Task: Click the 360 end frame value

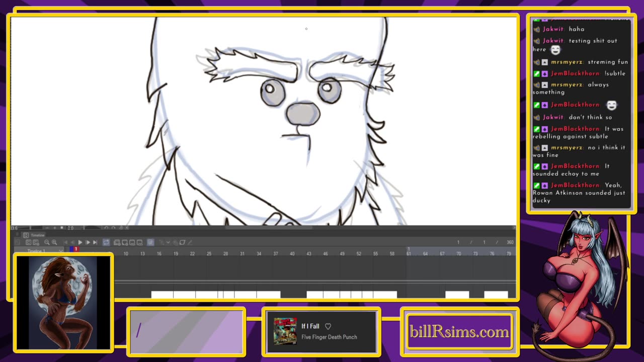Action: tap(510, 242)
